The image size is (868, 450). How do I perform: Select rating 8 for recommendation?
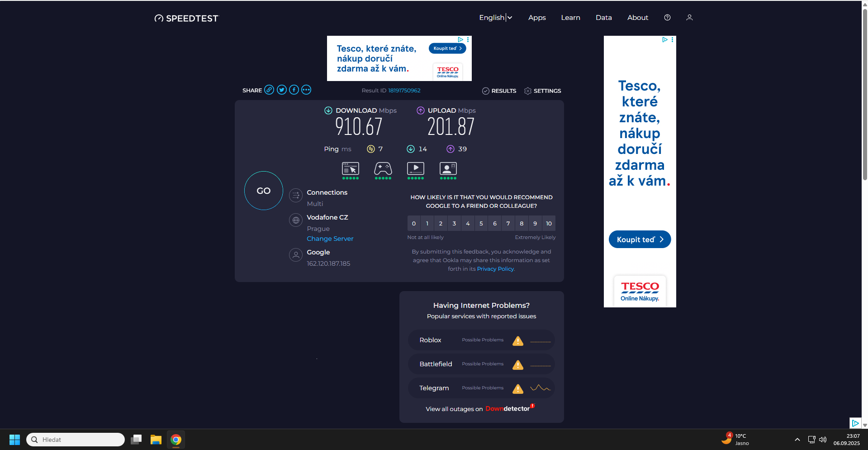coord(522,223)
